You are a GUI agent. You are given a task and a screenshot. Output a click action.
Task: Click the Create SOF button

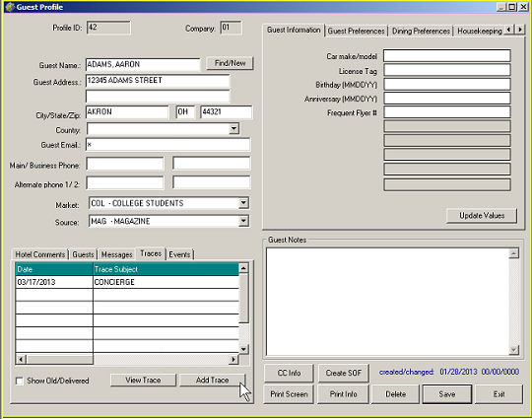tap(344, 374)
